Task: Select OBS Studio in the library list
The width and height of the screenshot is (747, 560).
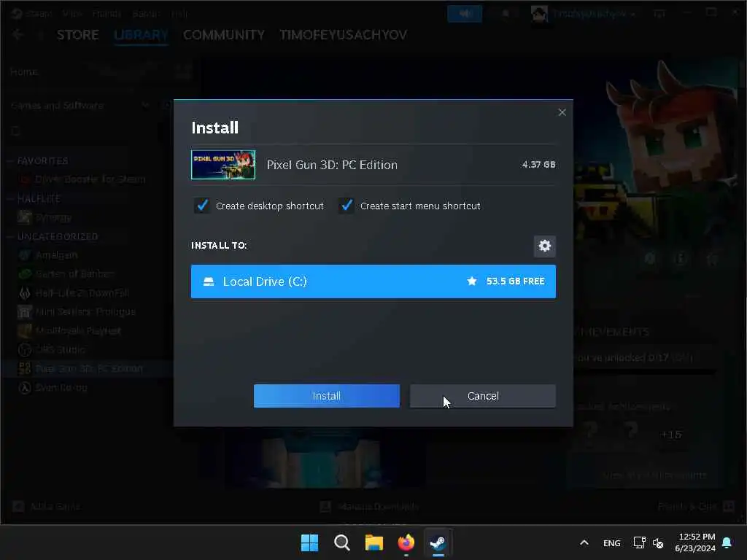Action: [60, 349]
